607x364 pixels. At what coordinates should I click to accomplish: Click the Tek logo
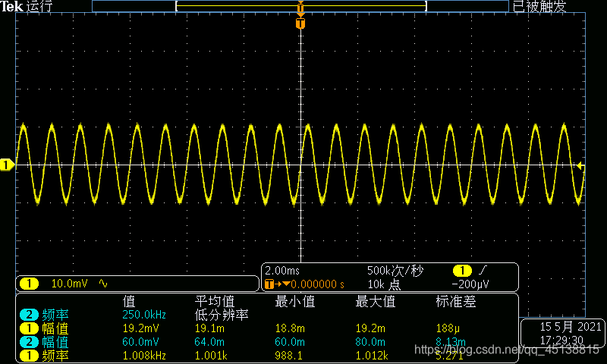[x=11, y=6]
